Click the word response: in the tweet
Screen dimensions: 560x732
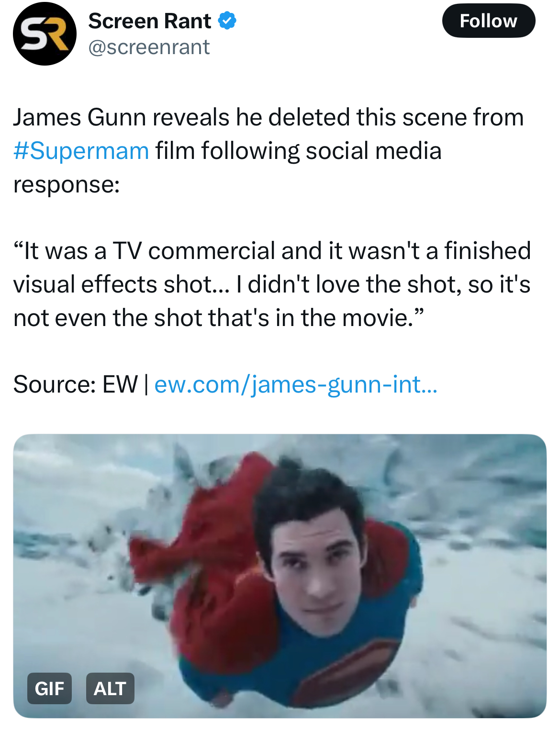67,185
